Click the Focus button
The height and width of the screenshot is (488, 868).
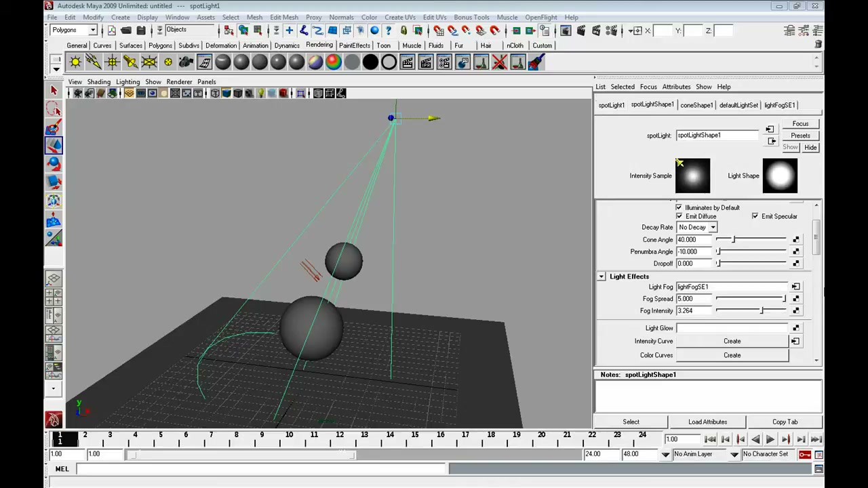[x=800, y=124]
